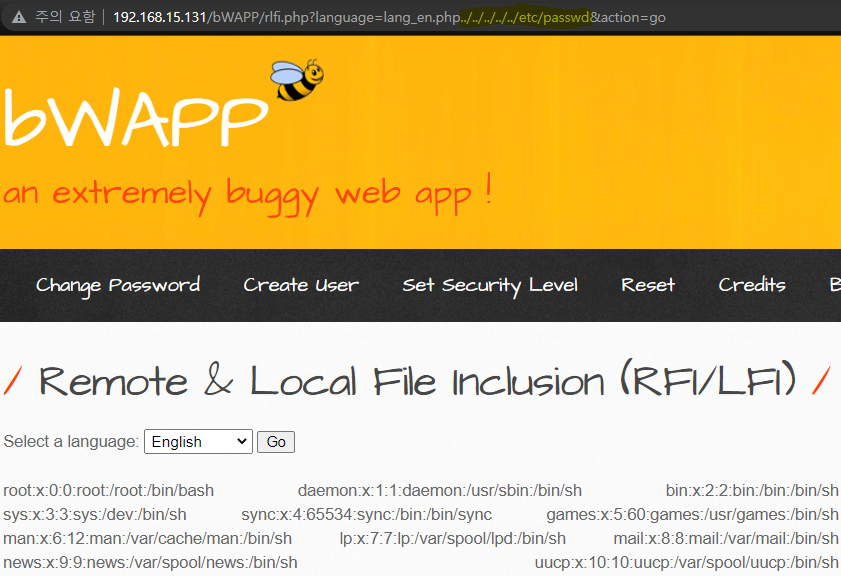Image resolution: width=841 pixels, height=576 pixels.
Task: Open the Credits menu item
Action: (752, 285)
